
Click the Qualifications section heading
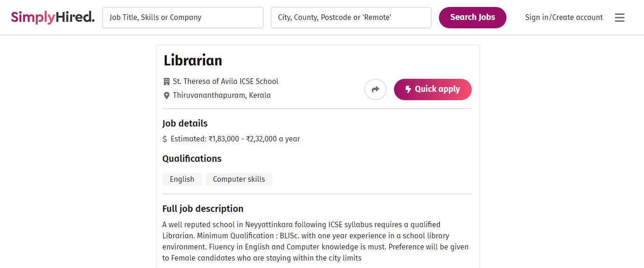(192, 159)
